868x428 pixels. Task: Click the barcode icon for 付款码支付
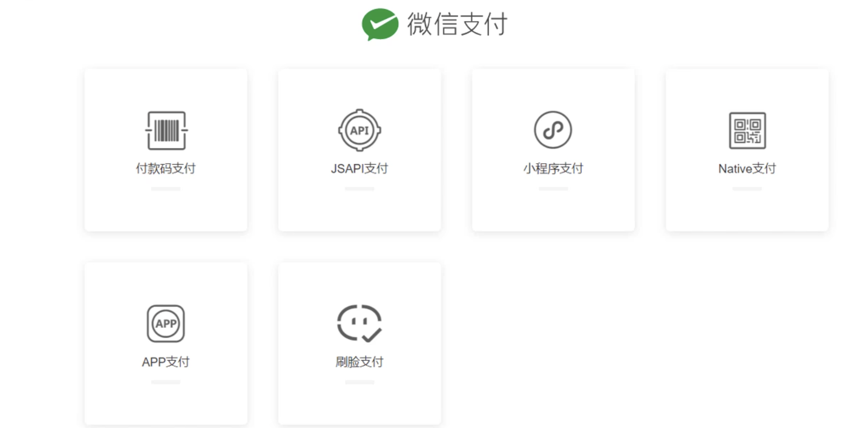[x=166, y=130]
